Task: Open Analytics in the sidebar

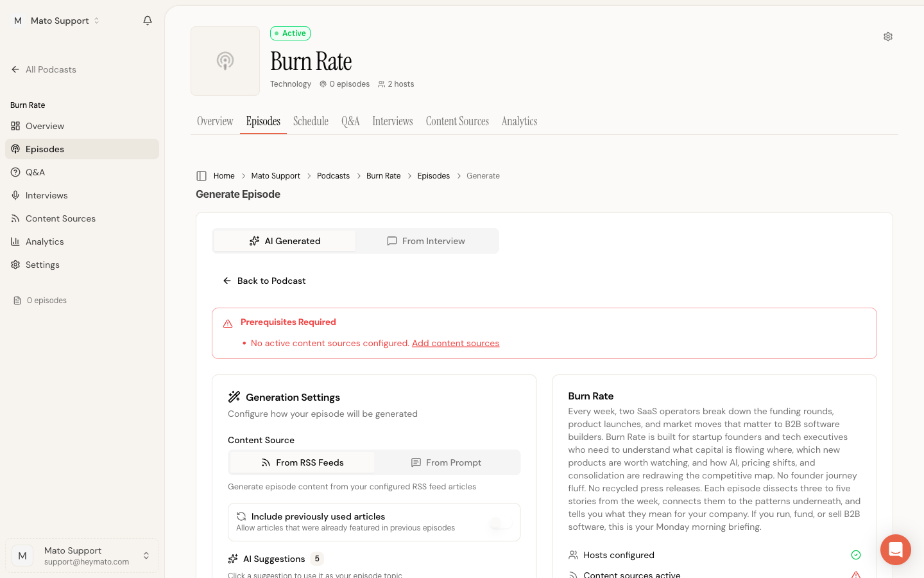Action: tap(82, 241)
